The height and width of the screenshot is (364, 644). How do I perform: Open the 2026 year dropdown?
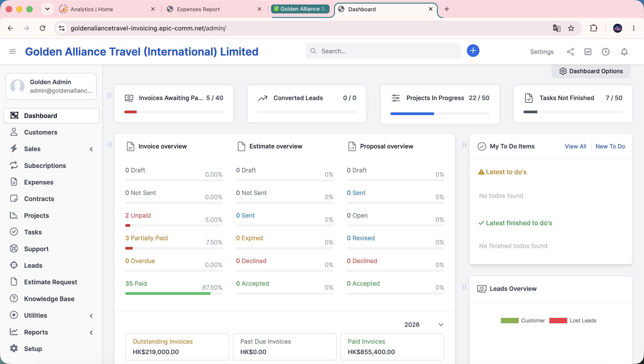point(424,325)
